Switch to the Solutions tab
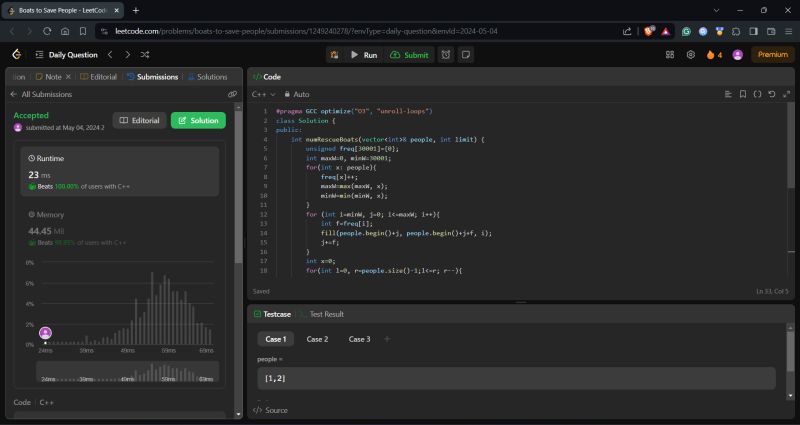800x425 pixels. click(x=208, y=77)
